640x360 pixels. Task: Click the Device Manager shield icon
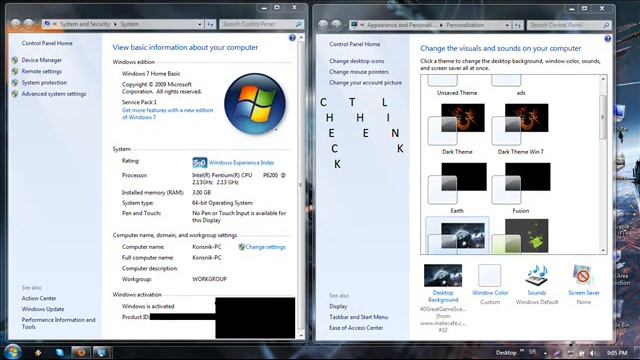[x=15, y=60]
